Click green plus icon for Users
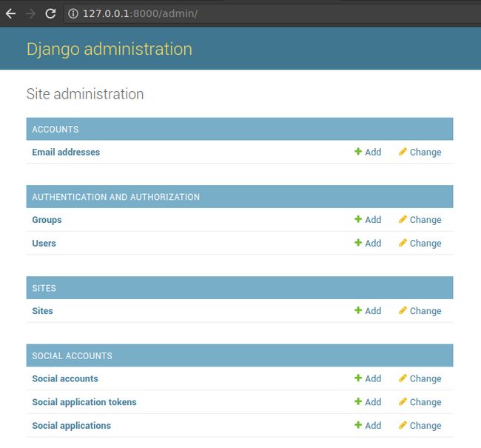Image resolution: width=481 pixels, height=448 pixels. tap(358, 243)
